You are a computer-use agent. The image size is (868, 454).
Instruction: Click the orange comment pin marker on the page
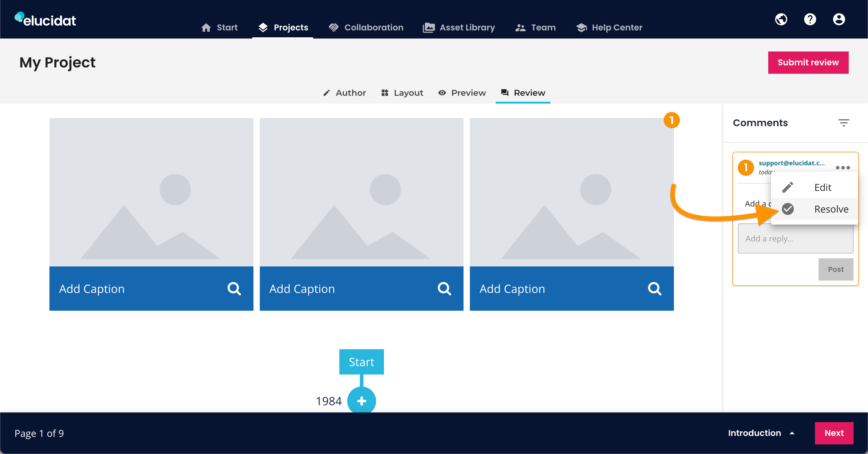click(671, 120)
